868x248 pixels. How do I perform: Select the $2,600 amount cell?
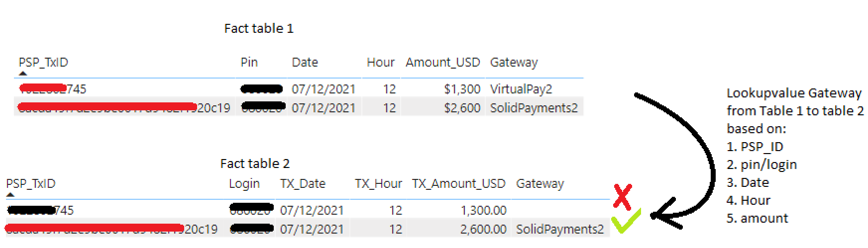click(x=462, y=108)
